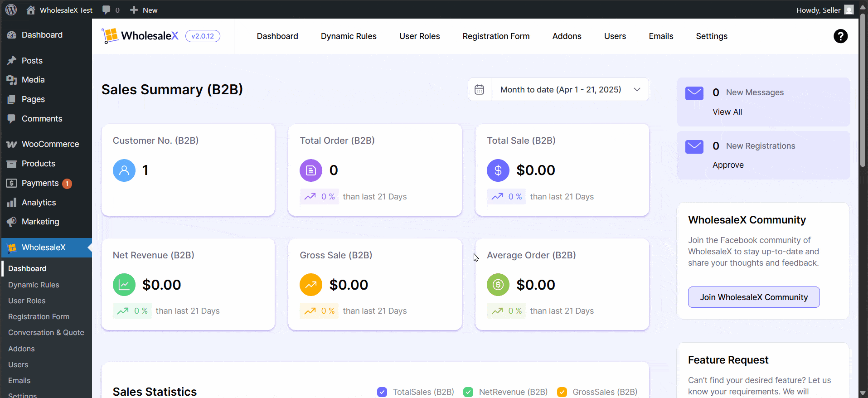868x398 pixels.
Task: Click the calendar icon beside date range
Action: pyautogui.click(x=479, y=90)
